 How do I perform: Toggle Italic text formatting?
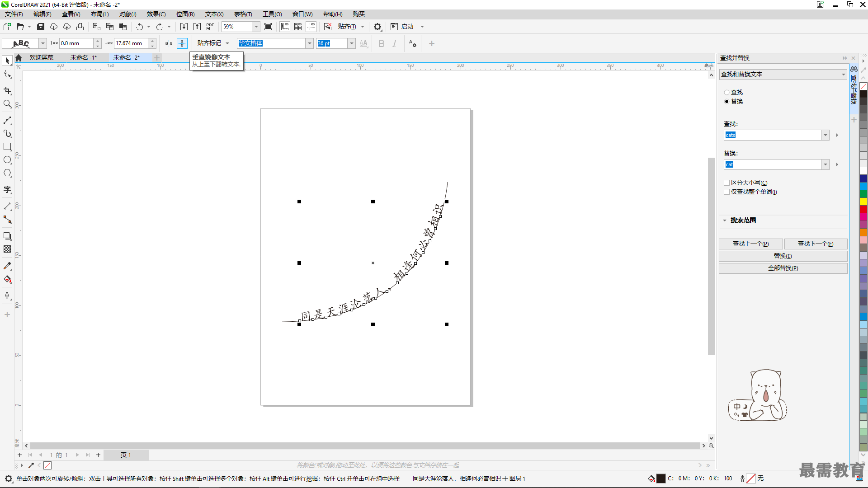395,43
